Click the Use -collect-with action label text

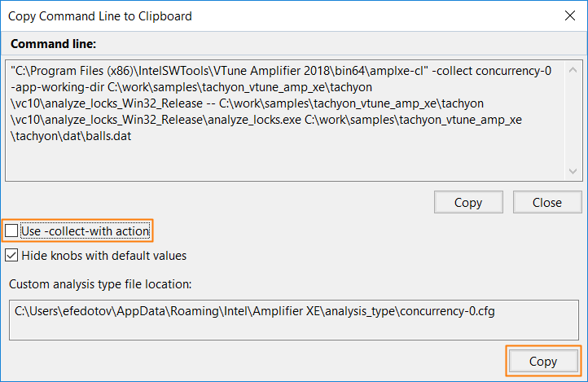pyautogui.click(x=86, y=231)
